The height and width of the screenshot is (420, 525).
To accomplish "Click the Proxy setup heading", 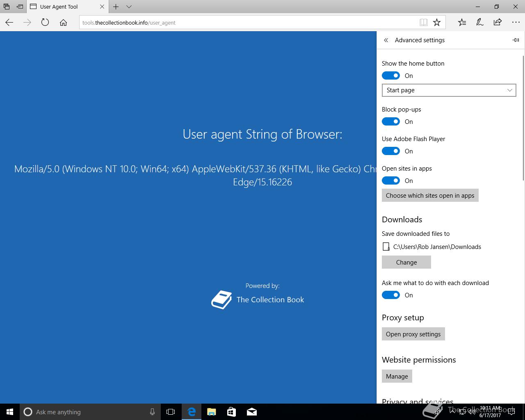I will pyautogui.click(x=403, y=317).
